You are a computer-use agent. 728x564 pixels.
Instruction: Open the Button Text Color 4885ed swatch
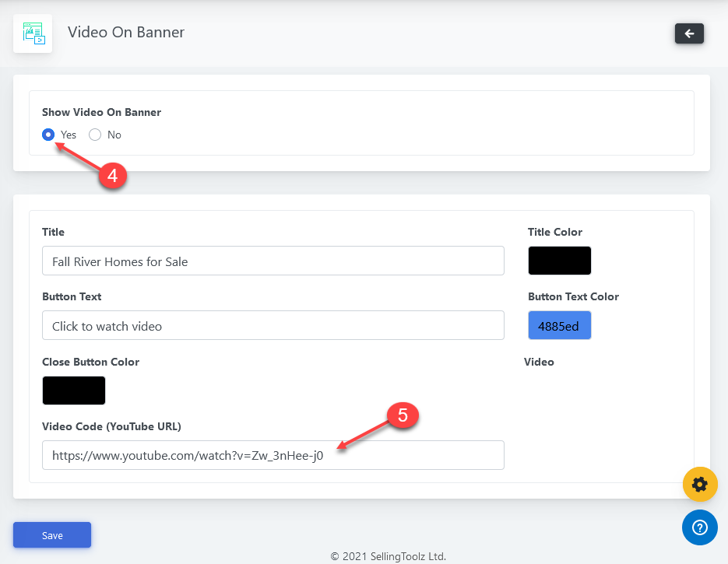[x=559, y=325]
